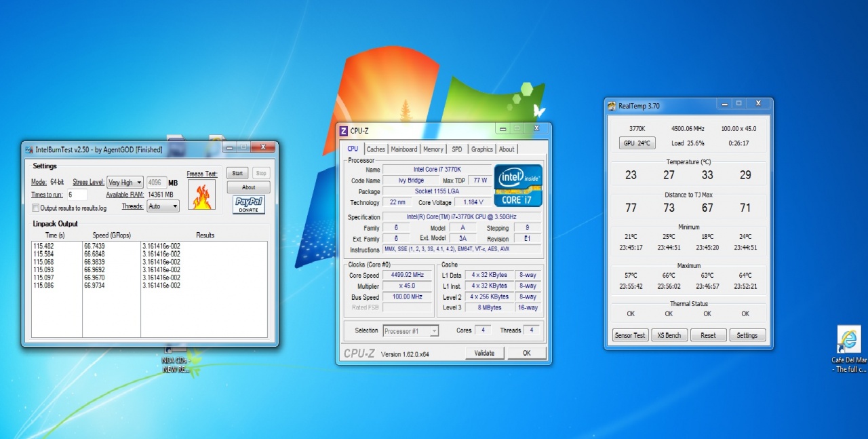
Task: Click the Load 25.6% reading in RealTemp
Action: tap(688, 143)
